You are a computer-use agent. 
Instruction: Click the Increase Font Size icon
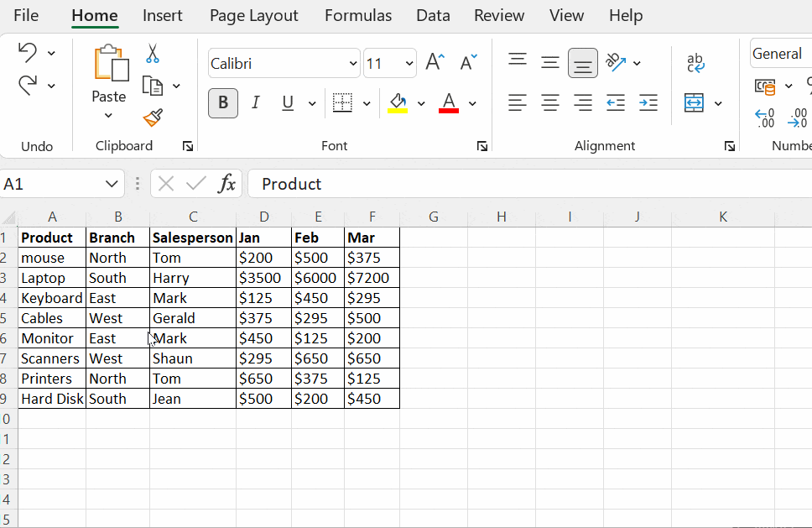pyautogui.click(x=434, y=62)
